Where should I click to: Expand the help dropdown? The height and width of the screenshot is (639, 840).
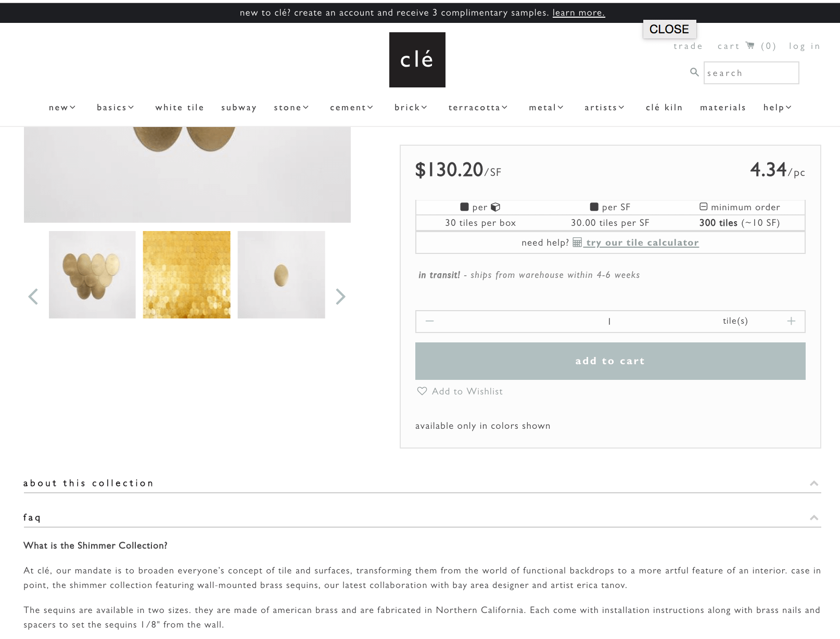click(x=777, y=107)
